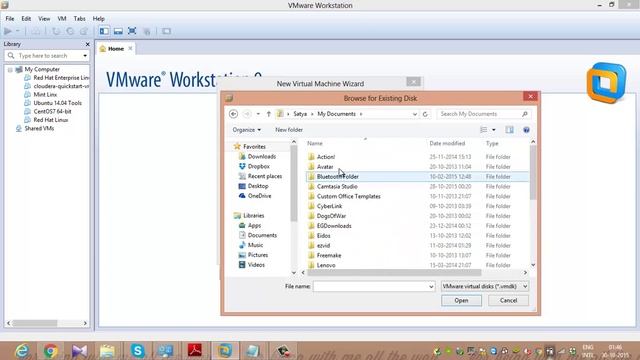Expand the address bar path dropdown
The height and width of the screenshot is (360, 640).
(x=415, y=114)
